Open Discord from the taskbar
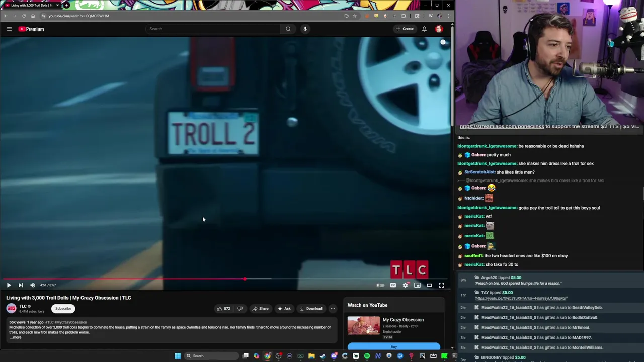The image size is (644, 362). (x=334, y=356)
